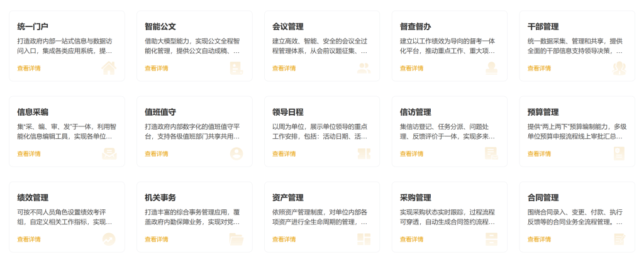Screen dimensions: 644x259
Task: Click the calendar icon in 领导日程 card
Action: 364,153
